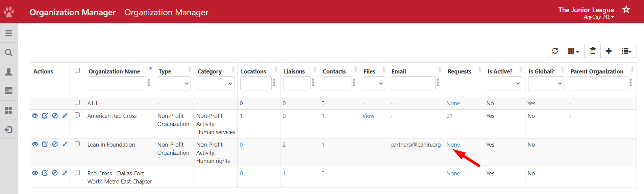Deactivate American Red Cross with ban icon
Viewport: 644px width, 194px height.
55,116
